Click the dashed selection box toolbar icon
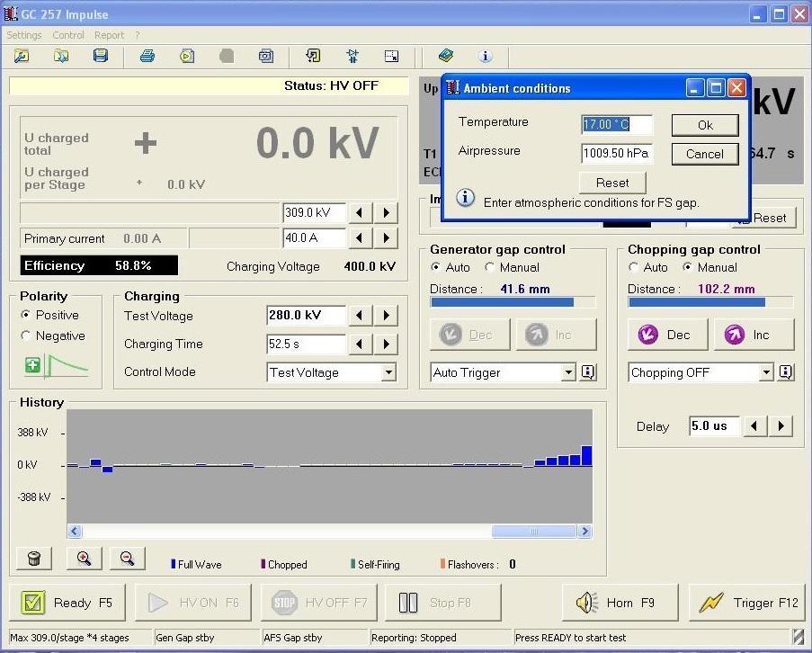812x653 pixels. [392, 56]
